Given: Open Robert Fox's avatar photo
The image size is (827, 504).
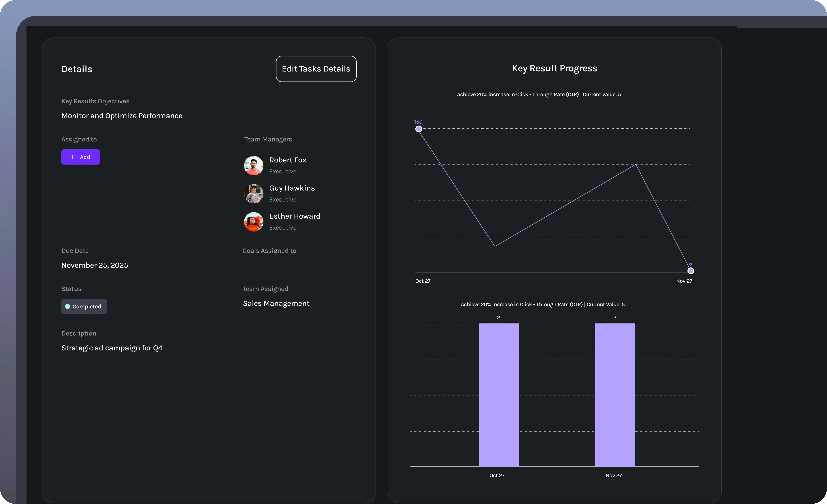Looking at the screenshot, I should tap(253, 165).
